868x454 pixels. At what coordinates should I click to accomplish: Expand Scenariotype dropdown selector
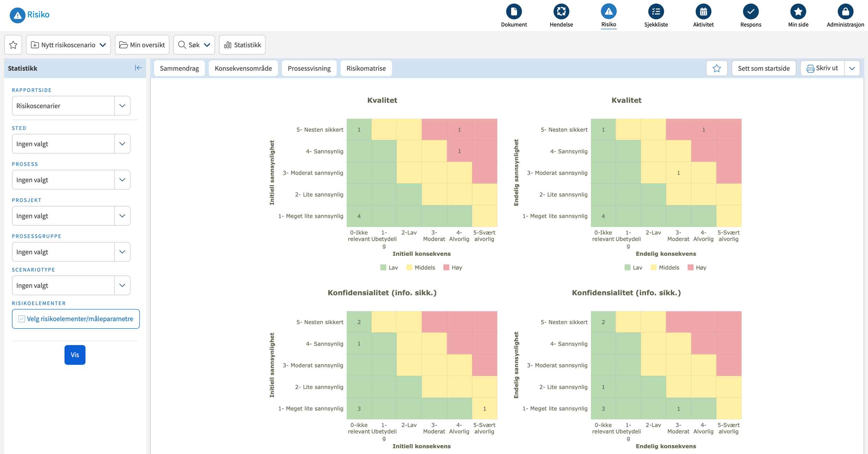coord(122,285)
